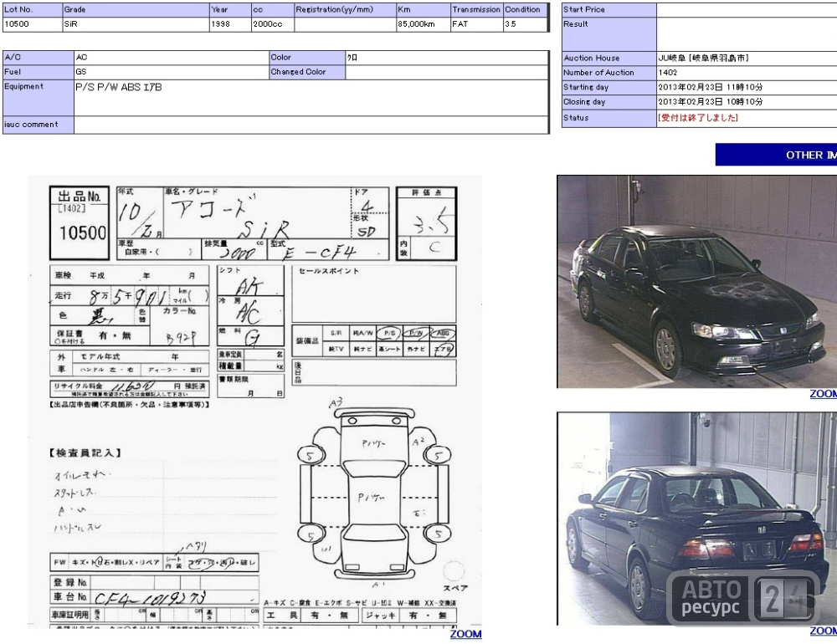Viewport: 837px width, 644px height.
Task: Select lot number value 10500
Action: pyautogui.click(x=17, y=24)
